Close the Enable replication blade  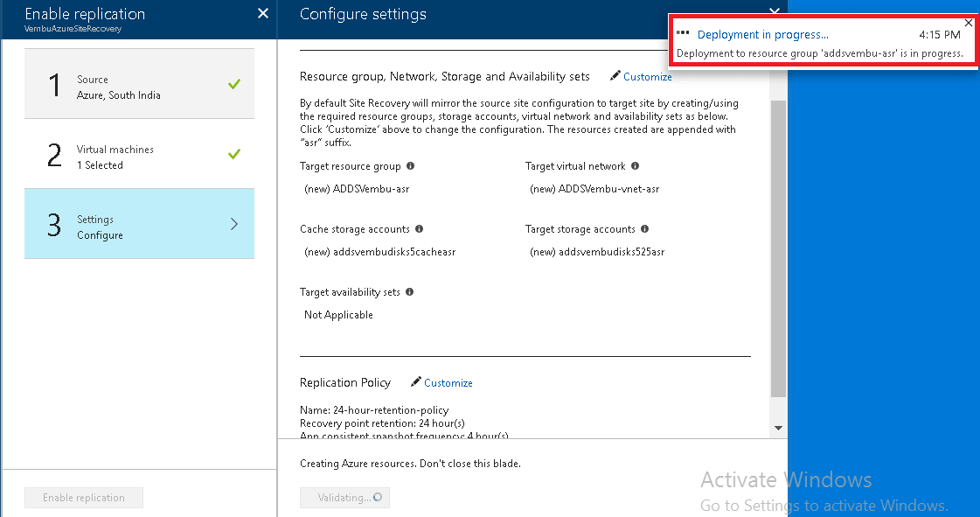[263, 13]
